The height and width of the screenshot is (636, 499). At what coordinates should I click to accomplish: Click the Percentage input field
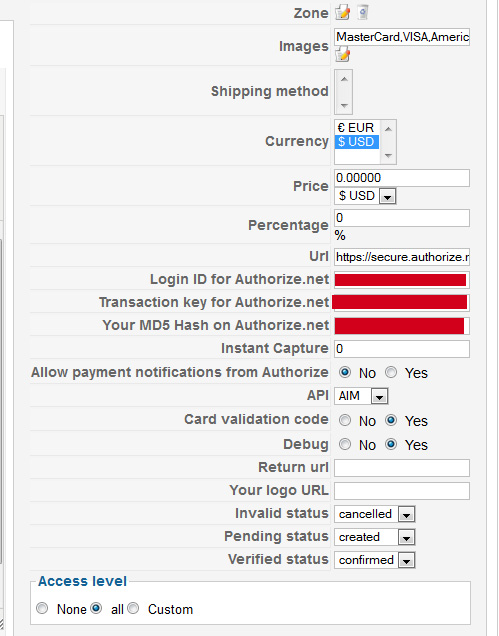coord(402,218)
